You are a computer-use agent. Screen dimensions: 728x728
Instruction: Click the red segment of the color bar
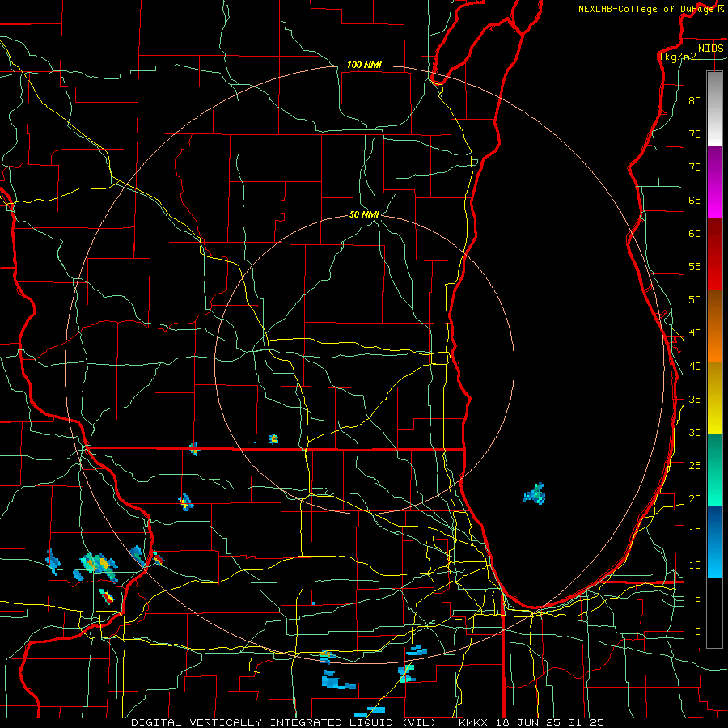(714, 254)
